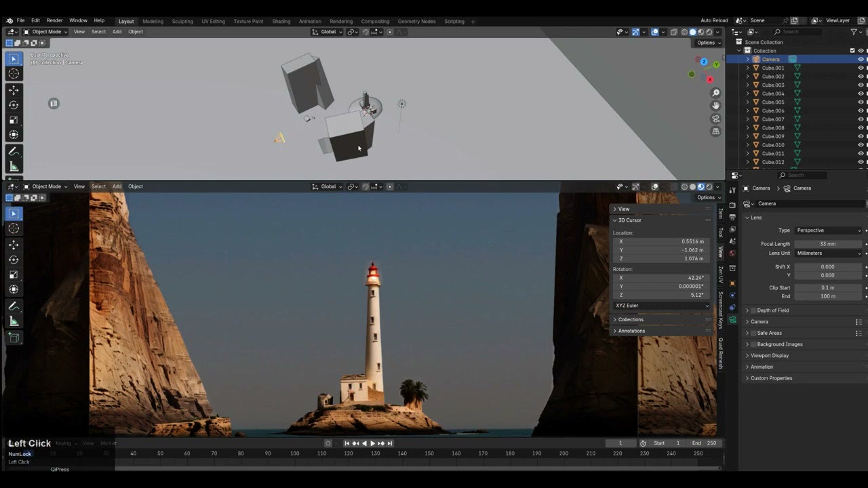Expand Cube.003 in the outliner
Image resolution: width=868 pixels, height=488 pixels.
point(748,85)
